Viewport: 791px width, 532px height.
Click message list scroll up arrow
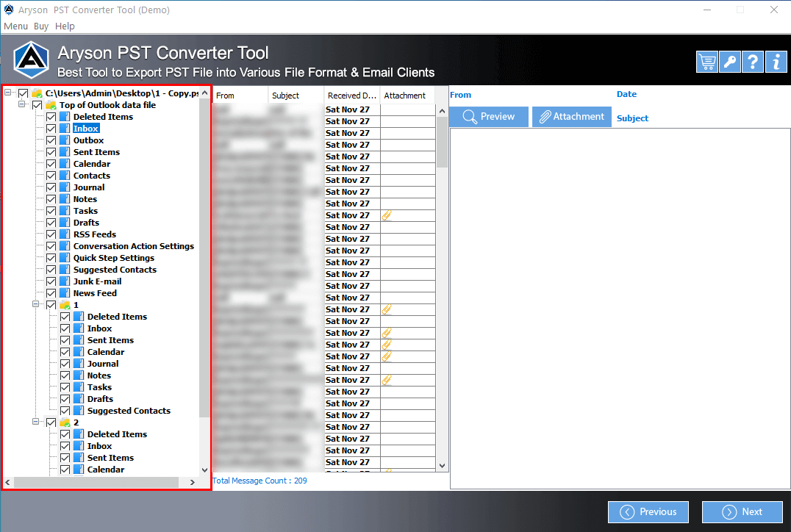(x=442, y=111)
